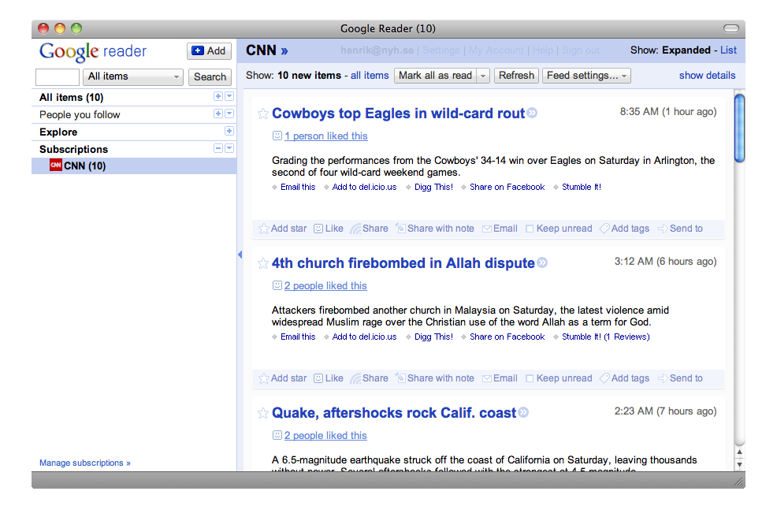777x532 pixels.
Task: Click 1 person liked this link
Action: [x=326, y=136]
